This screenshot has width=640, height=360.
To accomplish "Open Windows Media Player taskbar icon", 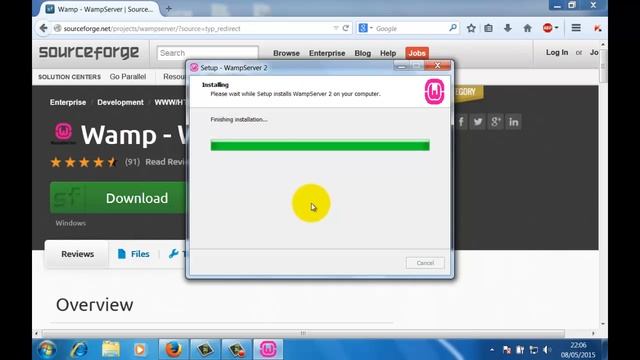I will 140,349.
